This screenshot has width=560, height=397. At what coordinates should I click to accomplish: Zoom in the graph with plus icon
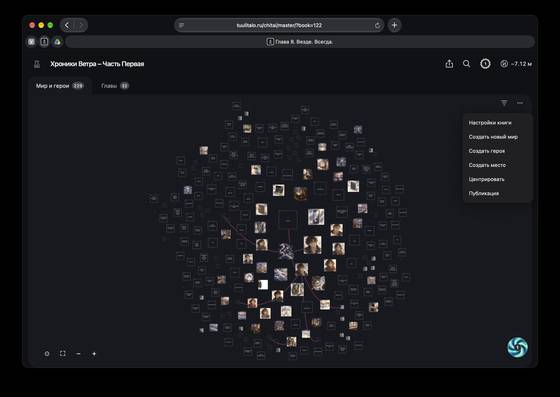pyautogui.click(x=94, y=354)
